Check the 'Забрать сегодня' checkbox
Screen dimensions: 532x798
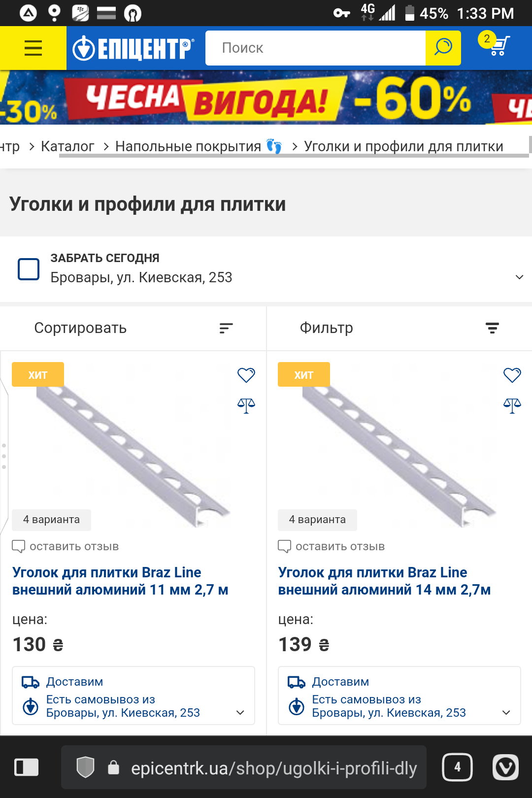click(29, 269)
